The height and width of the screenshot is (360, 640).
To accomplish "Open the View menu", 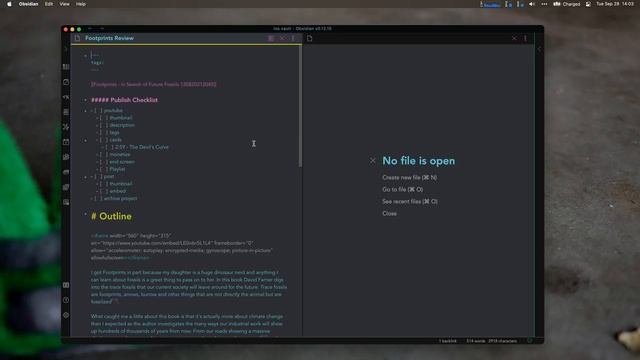I will [64, 4].
